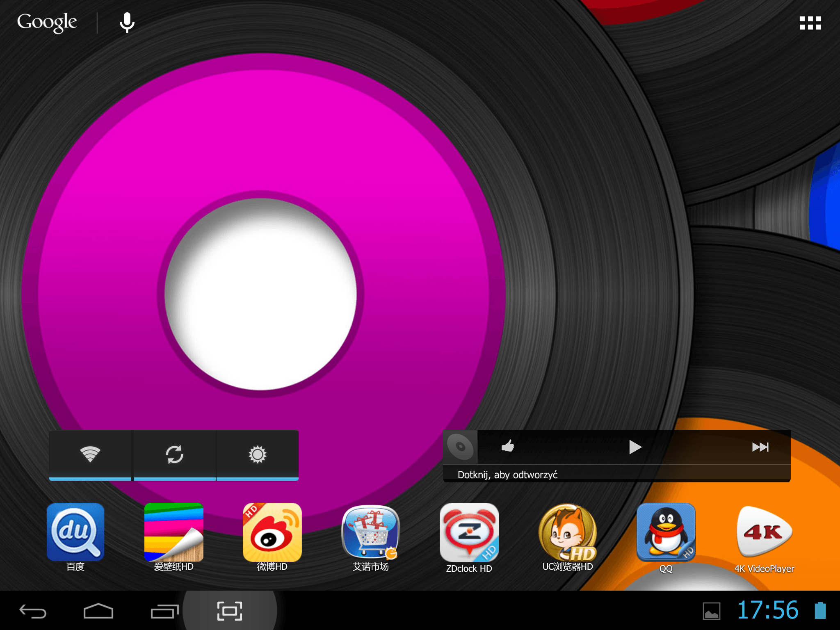Thumbs up the track in music widget
840x630 pixels.
coord(508,446)
